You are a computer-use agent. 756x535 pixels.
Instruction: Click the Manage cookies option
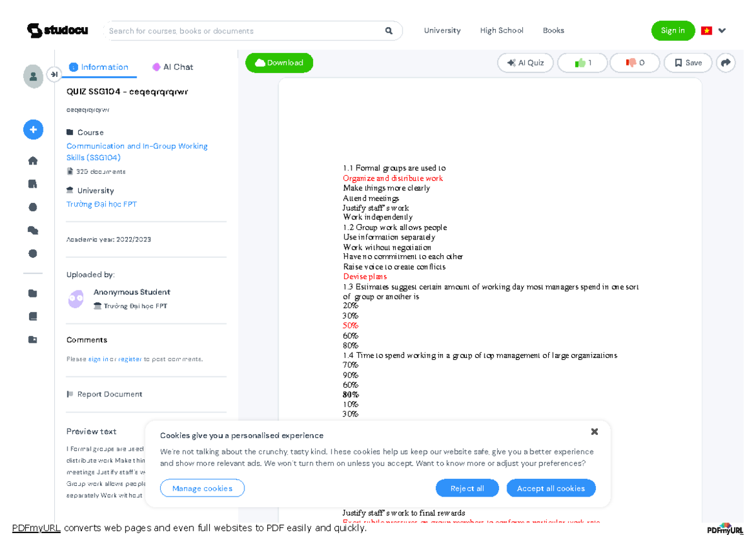[202, 488]
